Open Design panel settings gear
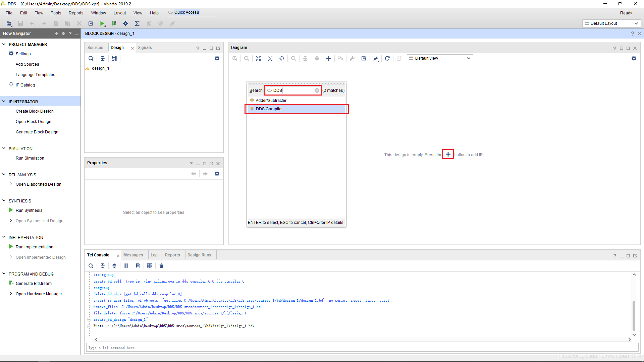 click(217, 58)
